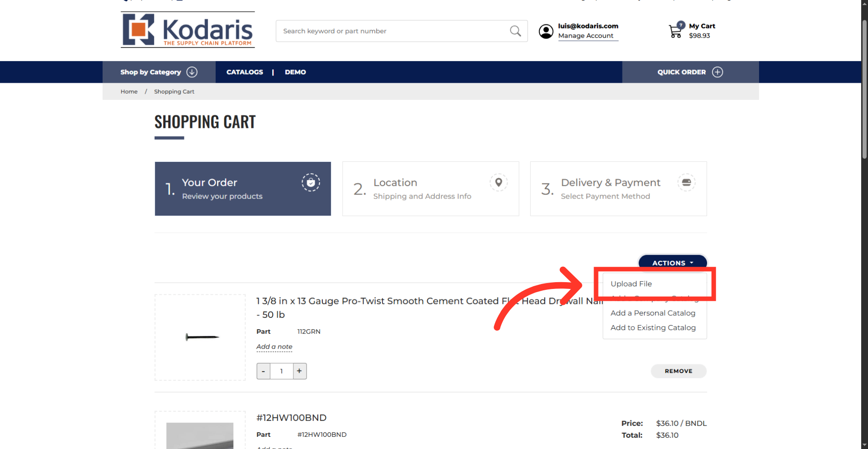Open the 1 3/8 in Drywall Nail product title
868x449 pixels.
tap(429, 307)
